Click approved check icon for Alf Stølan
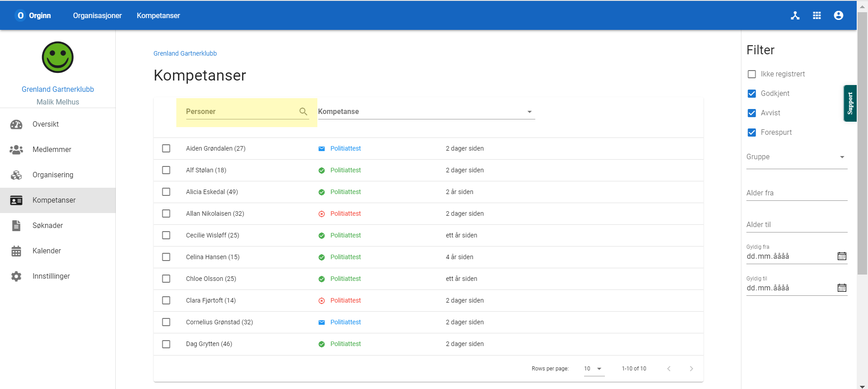 click(x=321, y=171)
